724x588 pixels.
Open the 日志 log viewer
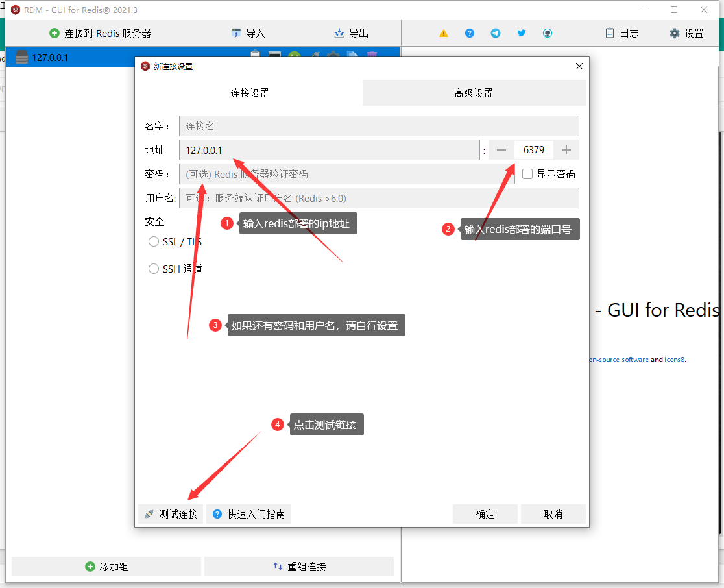pos(621,33)
